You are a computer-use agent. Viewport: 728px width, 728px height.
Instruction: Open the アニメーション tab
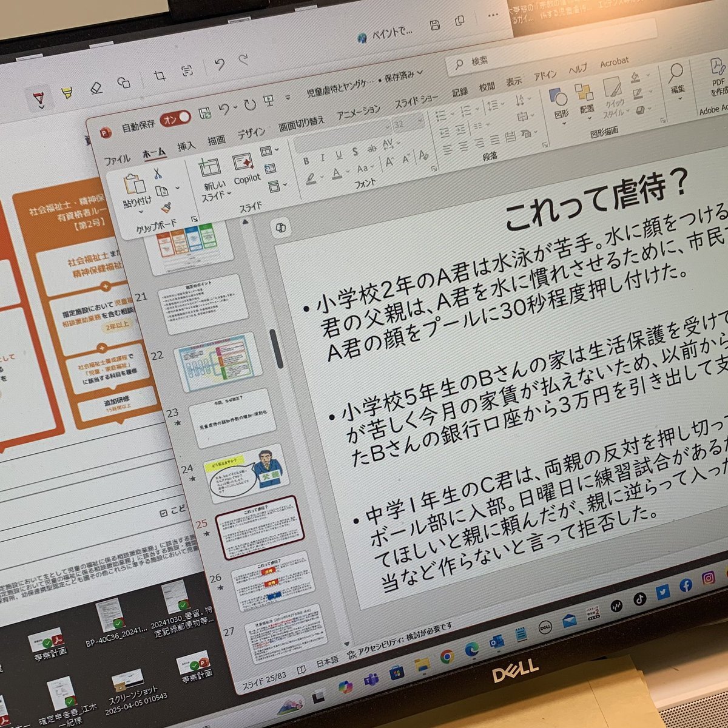click(x=359, y=113)
